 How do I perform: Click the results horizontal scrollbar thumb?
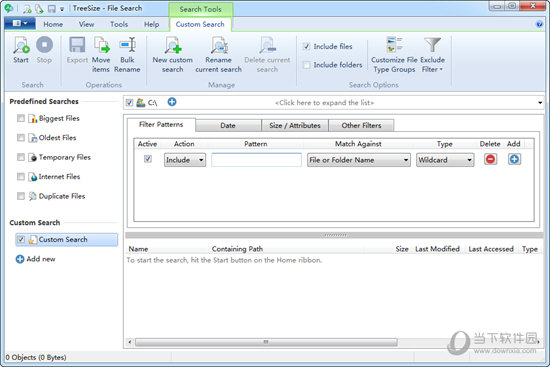tap(266, 342)
